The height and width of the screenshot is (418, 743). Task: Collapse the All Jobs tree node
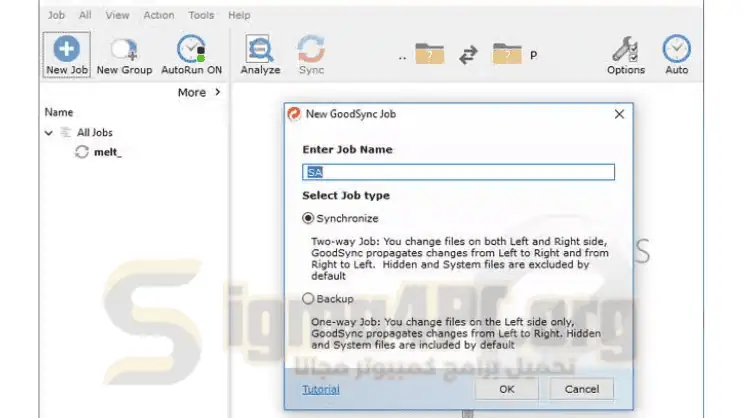tap(49, 132)
